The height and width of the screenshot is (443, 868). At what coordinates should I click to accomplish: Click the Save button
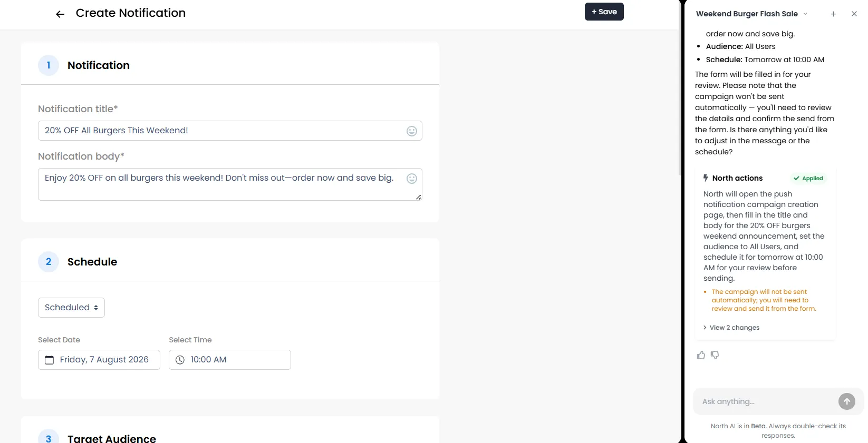pyautogui.click(x=604, y=12)
